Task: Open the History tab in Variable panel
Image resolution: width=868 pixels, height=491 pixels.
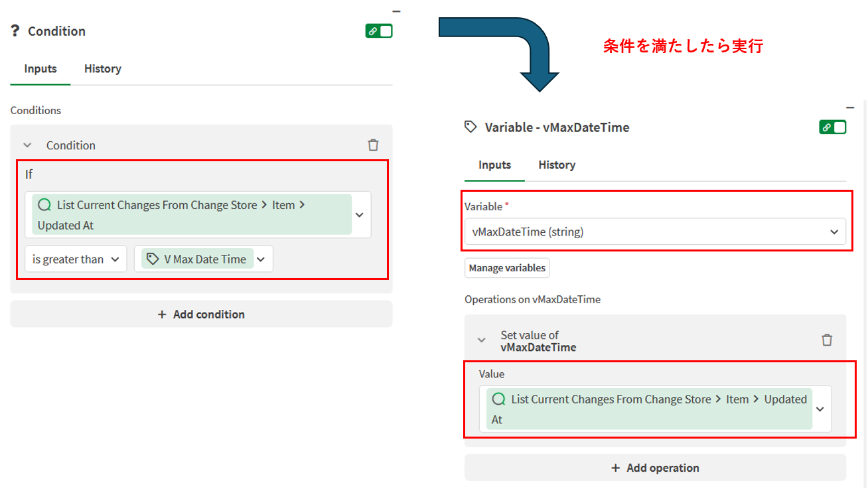Action: pyautogui.click(x=556, y=165)
